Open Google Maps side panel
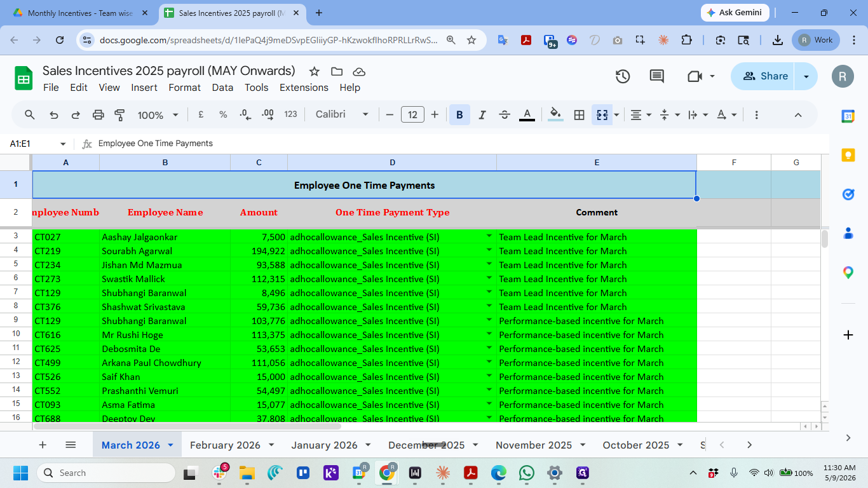 (x=848, y=273)
